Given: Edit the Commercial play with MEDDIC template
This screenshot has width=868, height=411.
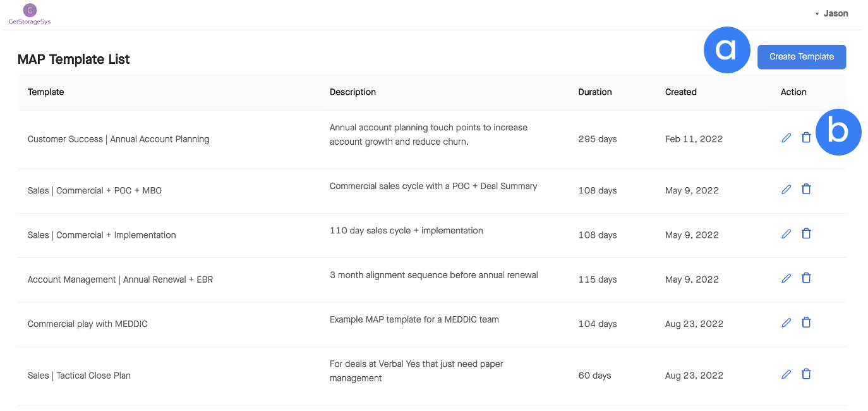Looking at the screenshot, I should [786, 322].
